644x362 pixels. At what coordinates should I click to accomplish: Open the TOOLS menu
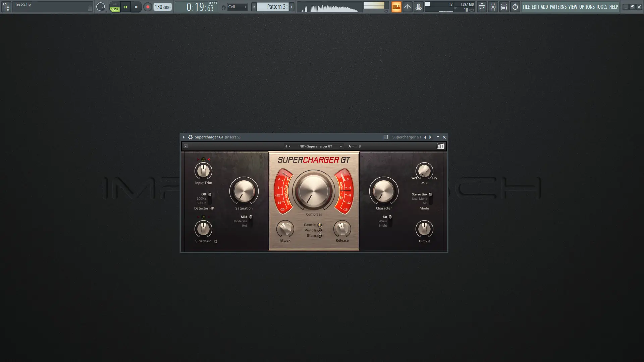601,7
